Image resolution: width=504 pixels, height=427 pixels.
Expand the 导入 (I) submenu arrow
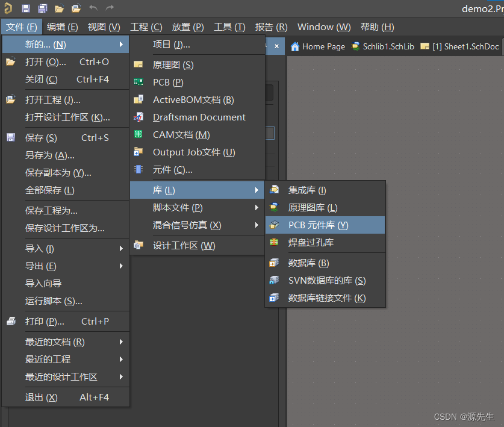(121, 248)
